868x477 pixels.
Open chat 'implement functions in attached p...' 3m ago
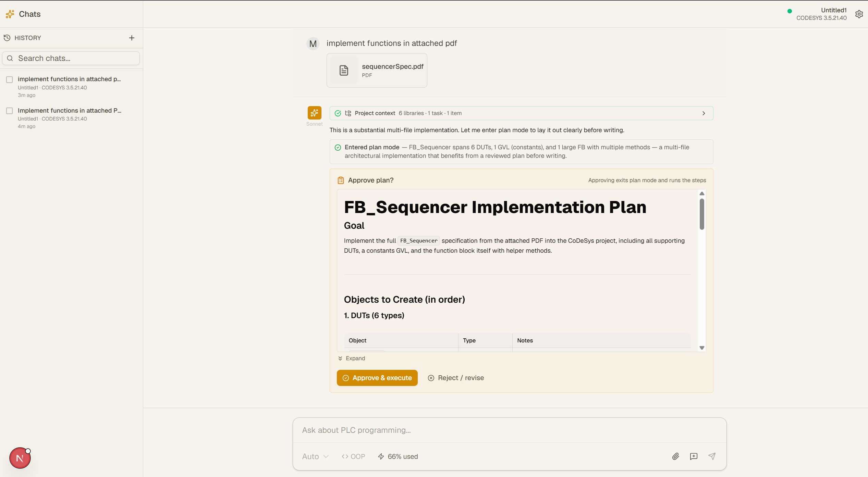(71, 87)
